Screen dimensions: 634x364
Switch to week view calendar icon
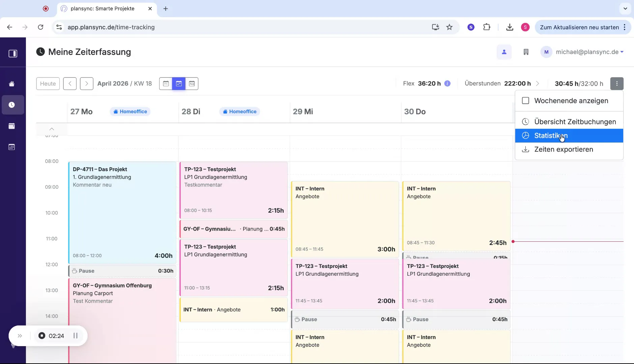pos(179,84)
